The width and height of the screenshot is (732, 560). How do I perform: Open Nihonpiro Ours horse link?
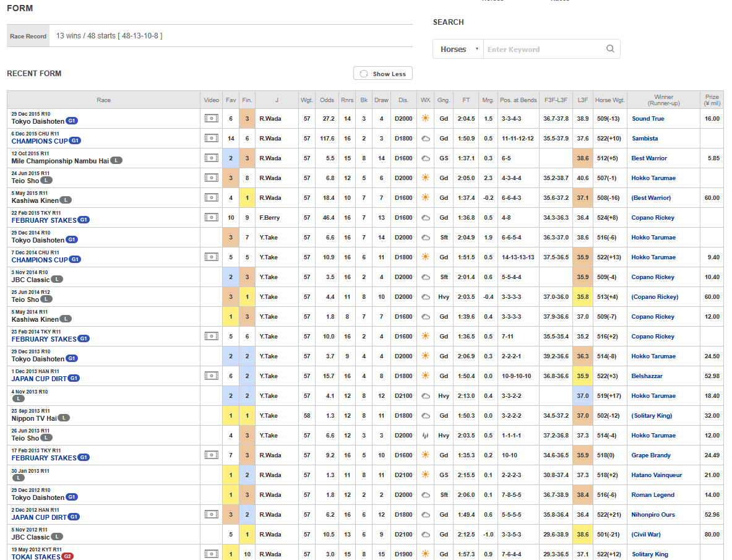[653, 515]
